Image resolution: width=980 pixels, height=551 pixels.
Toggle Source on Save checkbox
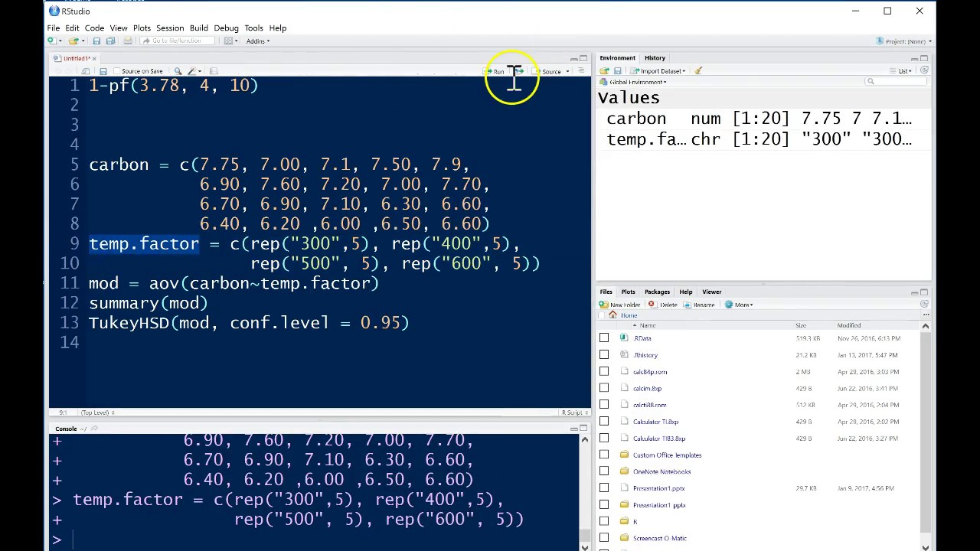117,71
